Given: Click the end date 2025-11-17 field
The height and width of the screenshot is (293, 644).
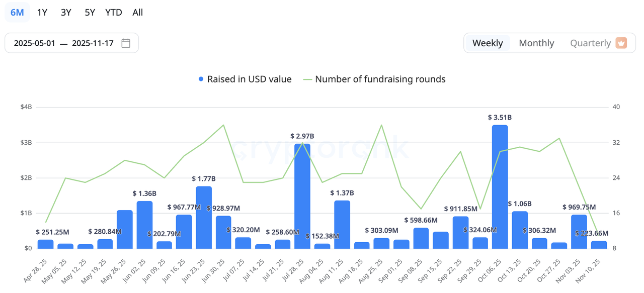Looking at the screenshot, I should [x=93, y=43].
